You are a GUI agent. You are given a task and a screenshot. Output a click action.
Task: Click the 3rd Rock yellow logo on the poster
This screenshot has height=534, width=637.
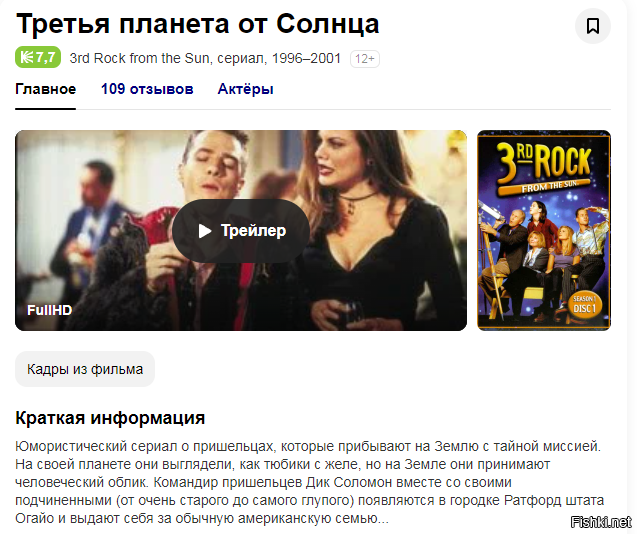544,167
